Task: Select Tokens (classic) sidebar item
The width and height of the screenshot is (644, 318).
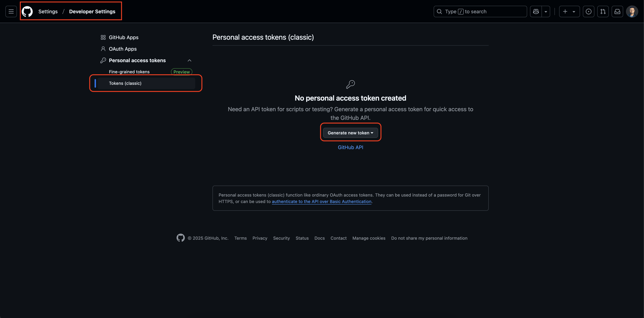Action: point(125,83)
